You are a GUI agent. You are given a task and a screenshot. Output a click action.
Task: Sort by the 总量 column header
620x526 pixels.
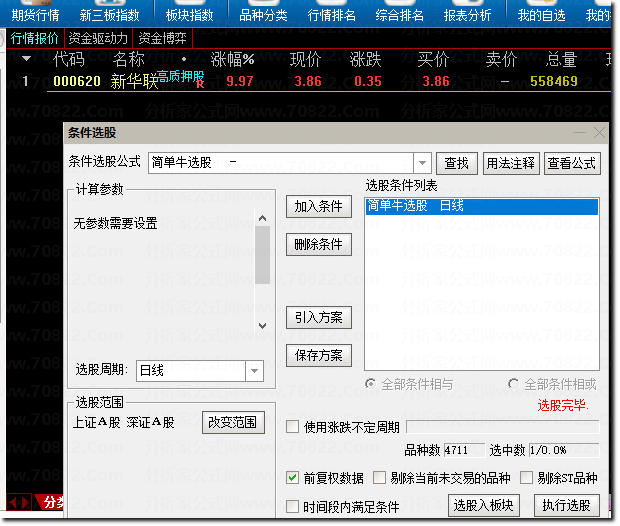click(561, 59)
